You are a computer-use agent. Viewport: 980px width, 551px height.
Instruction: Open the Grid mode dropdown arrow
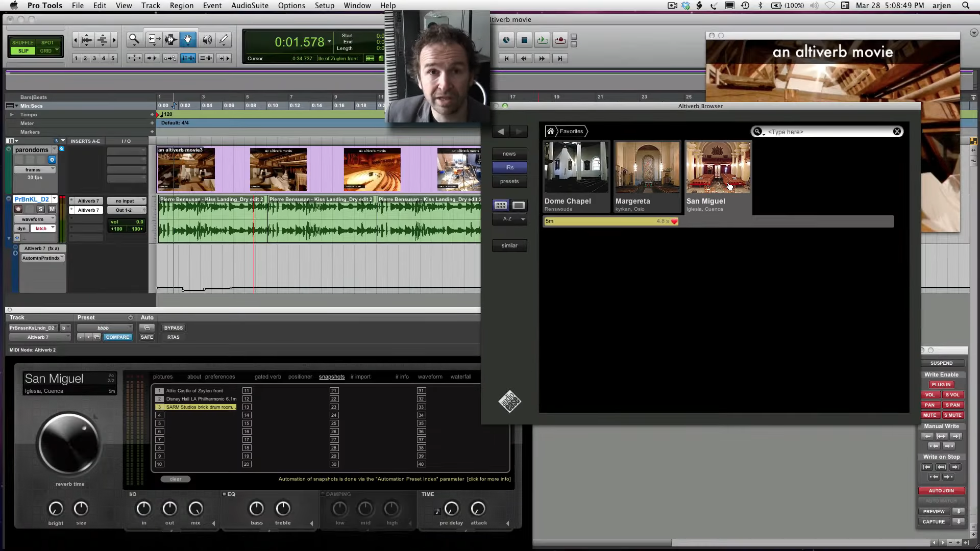(56, 51)
